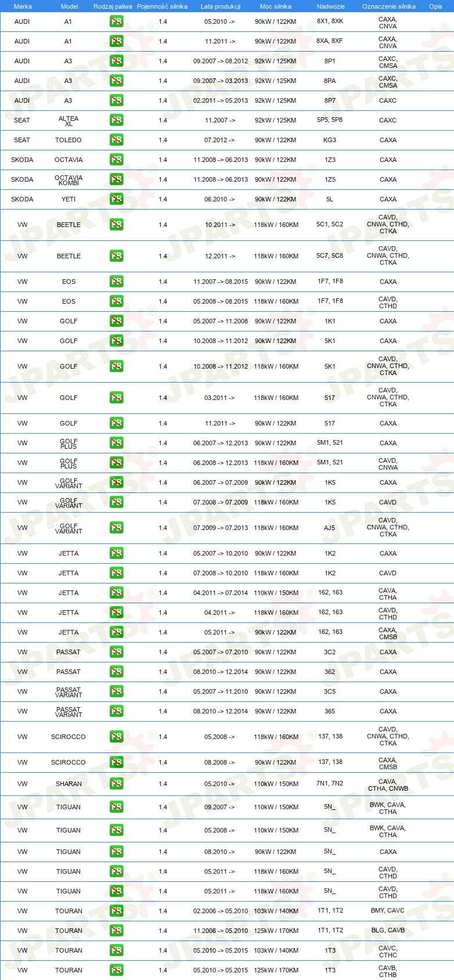Click fuel icon in SCIROCCO 08.2008 row
Screen dimensions: 454x980
pyautogui.click(x=116, y=762)
